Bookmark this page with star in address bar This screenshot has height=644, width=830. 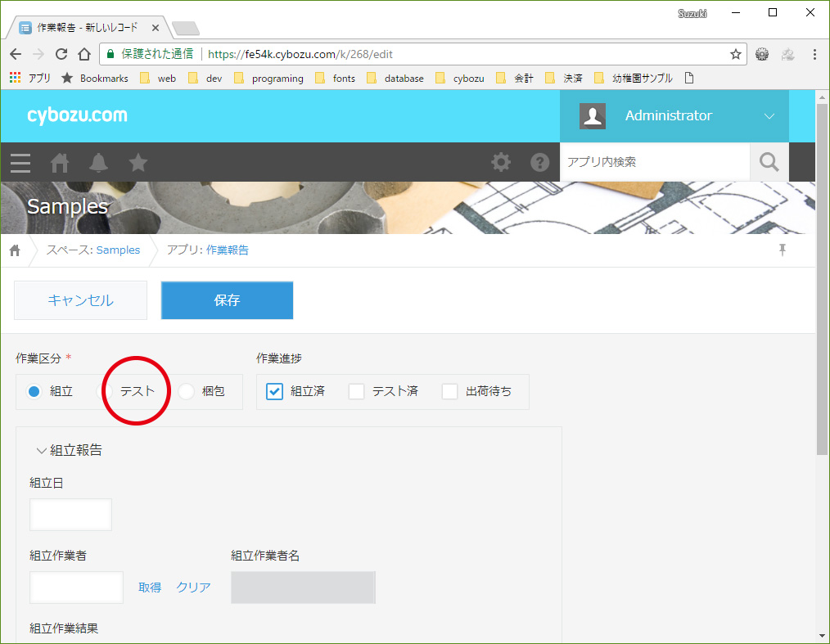pos(735,54)
